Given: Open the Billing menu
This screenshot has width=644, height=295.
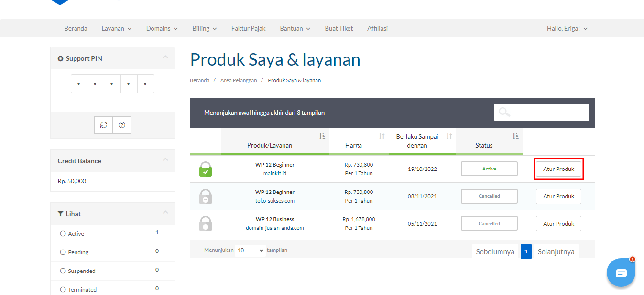Looking at the screenshot, I should (x=204, y=28).
